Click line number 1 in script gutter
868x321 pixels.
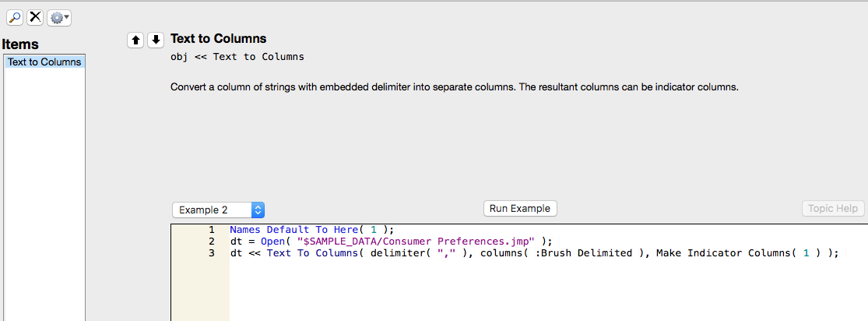point(212,230)
